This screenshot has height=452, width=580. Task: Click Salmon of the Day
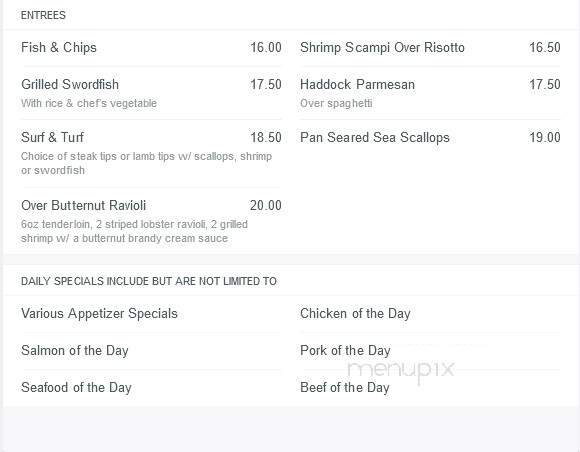[x=75, y=351]
